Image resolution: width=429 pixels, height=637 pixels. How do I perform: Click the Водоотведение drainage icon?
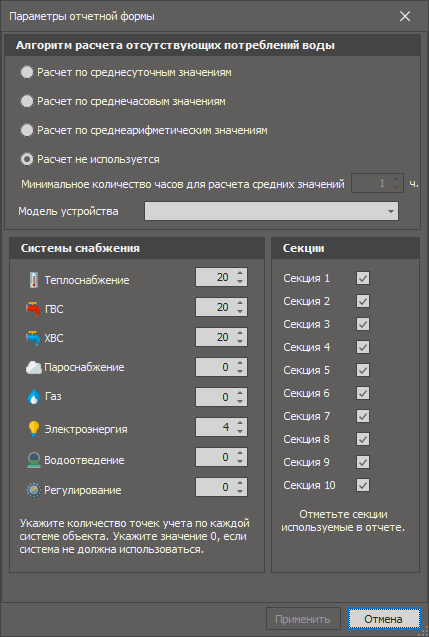[34, 460]
